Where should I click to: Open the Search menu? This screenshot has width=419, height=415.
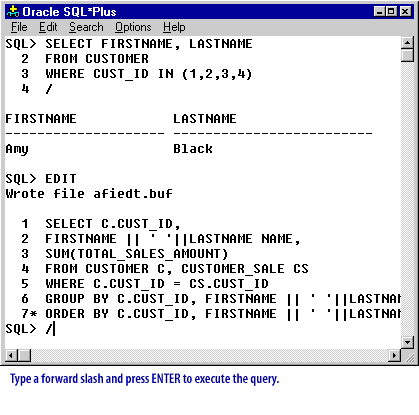coord(86,27)
